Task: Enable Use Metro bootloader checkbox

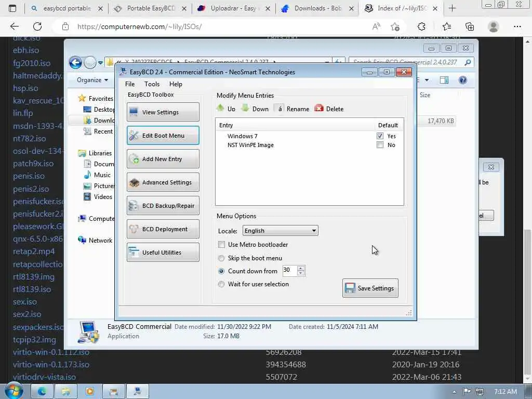Action: click(221, 245)
